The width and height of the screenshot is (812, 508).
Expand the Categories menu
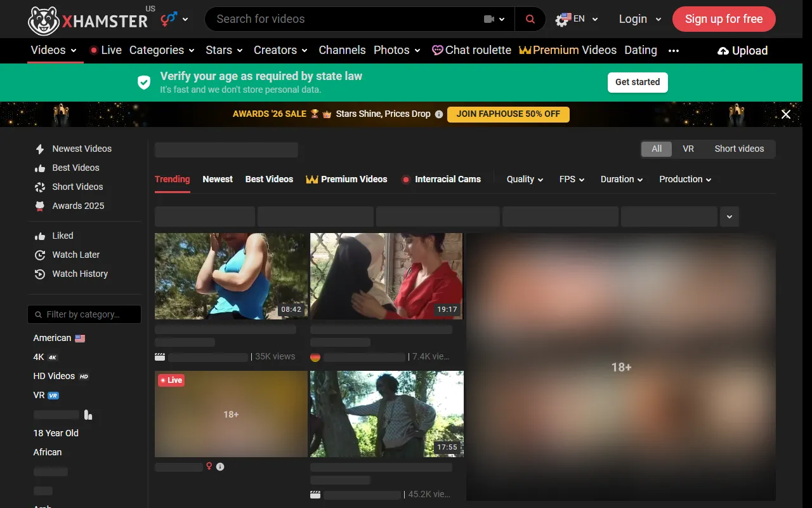162,50
